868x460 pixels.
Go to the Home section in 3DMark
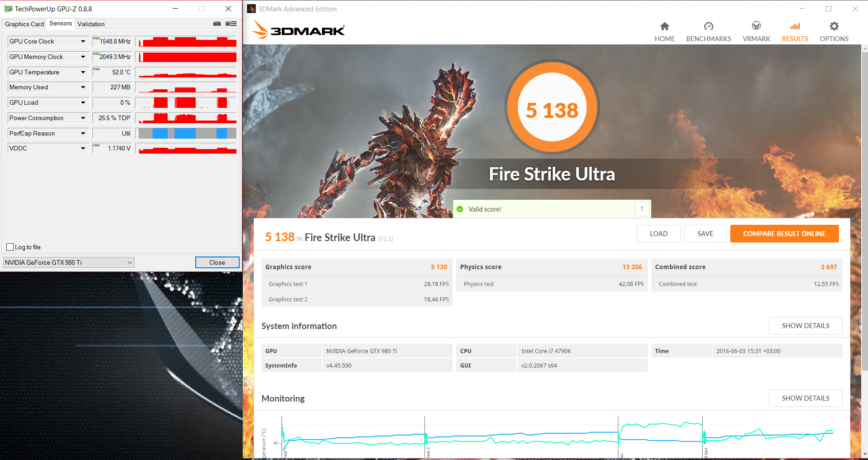(x=665, y=32)
